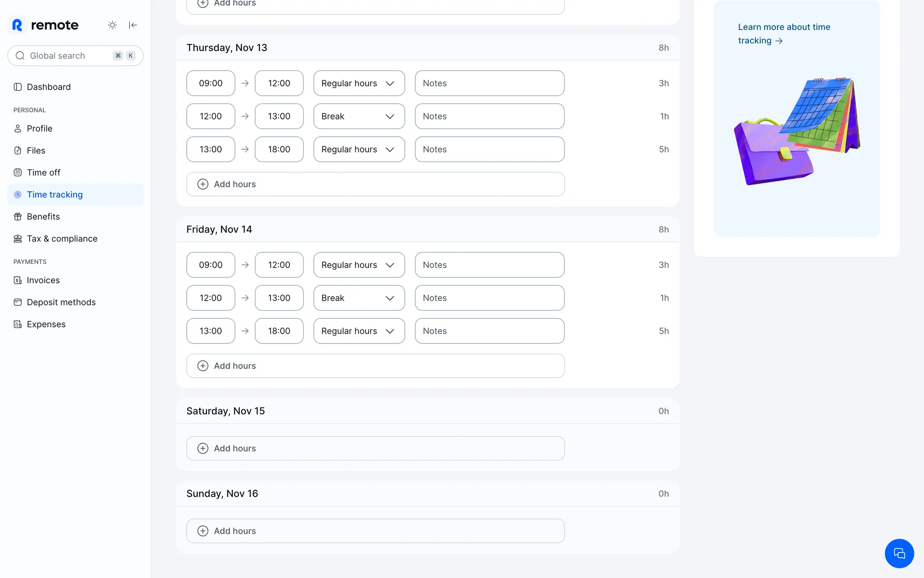Open Friday's last Regular hours dropdown

[x=359, y=331]
